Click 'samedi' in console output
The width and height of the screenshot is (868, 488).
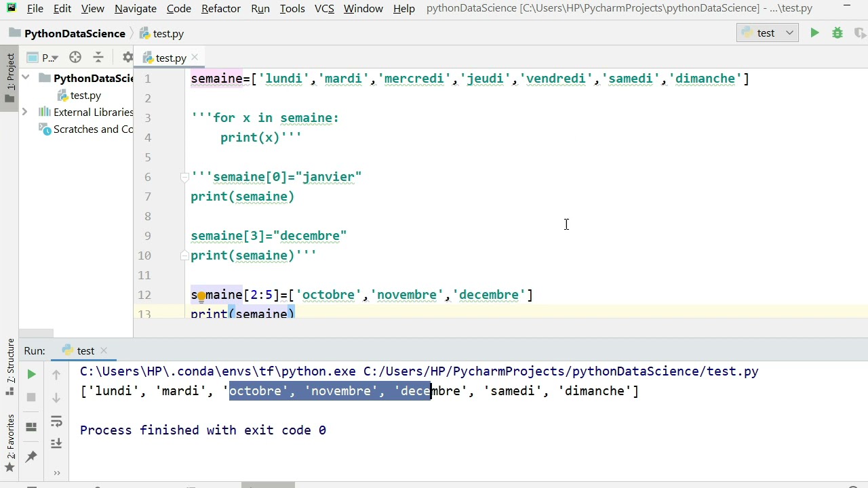coord(512,391)
